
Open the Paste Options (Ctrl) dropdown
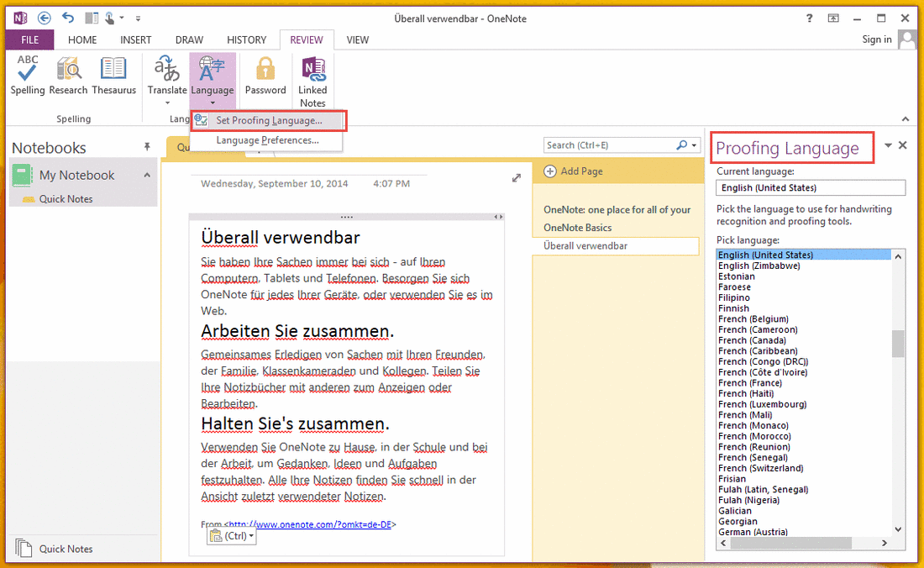(x=232, y=535)
